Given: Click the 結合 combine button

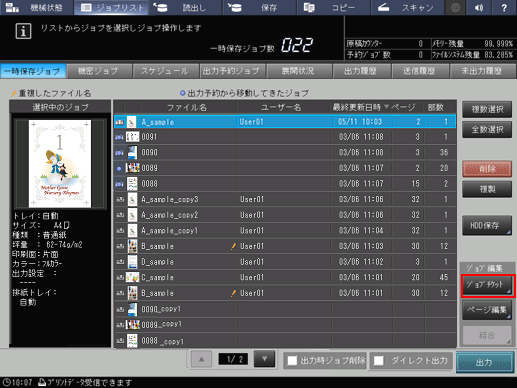Looking at the screenshot, I should [487, 335].
